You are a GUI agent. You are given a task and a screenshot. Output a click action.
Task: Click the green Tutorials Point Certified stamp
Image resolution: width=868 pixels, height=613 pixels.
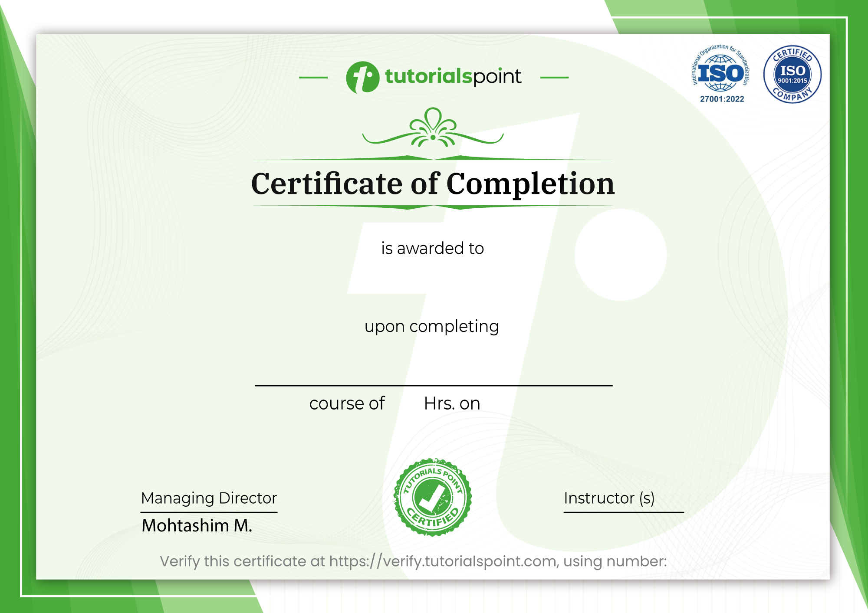[x=433, y=497]
